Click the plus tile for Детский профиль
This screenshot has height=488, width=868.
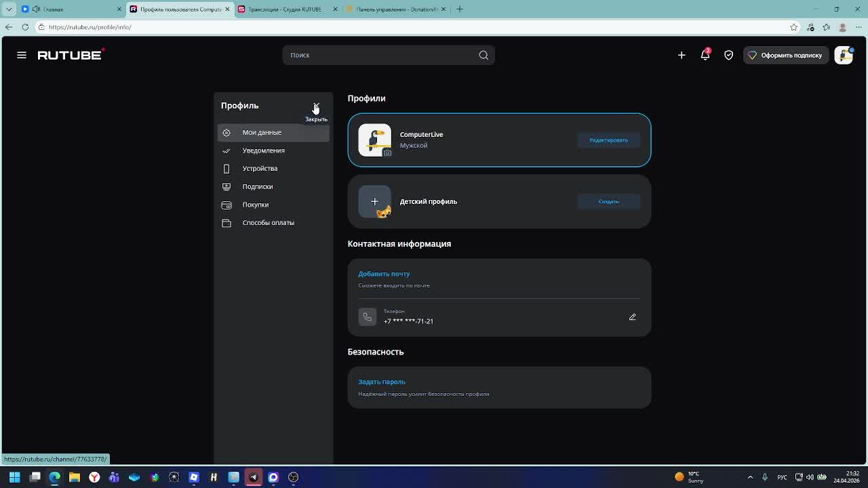coord(374,201)
